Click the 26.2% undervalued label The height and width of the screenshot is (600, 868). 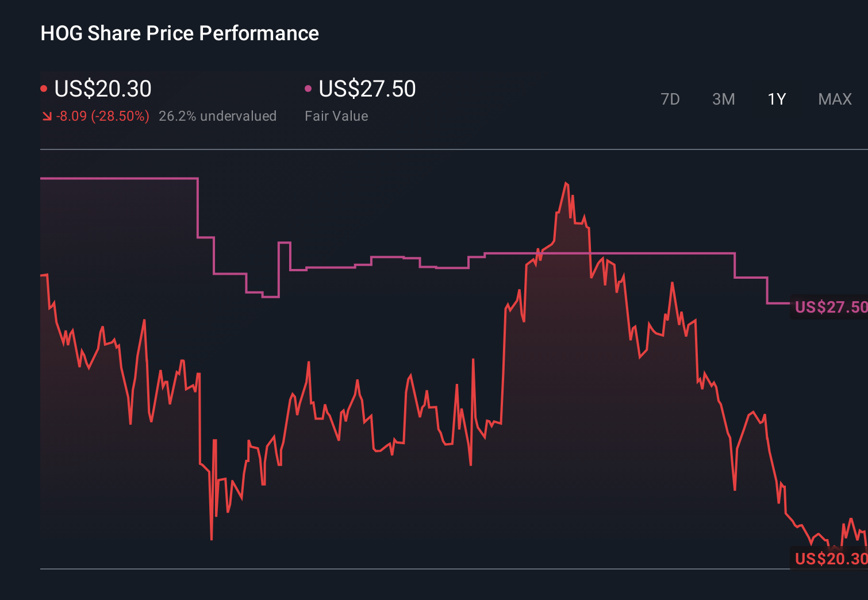tap(218, 116)
